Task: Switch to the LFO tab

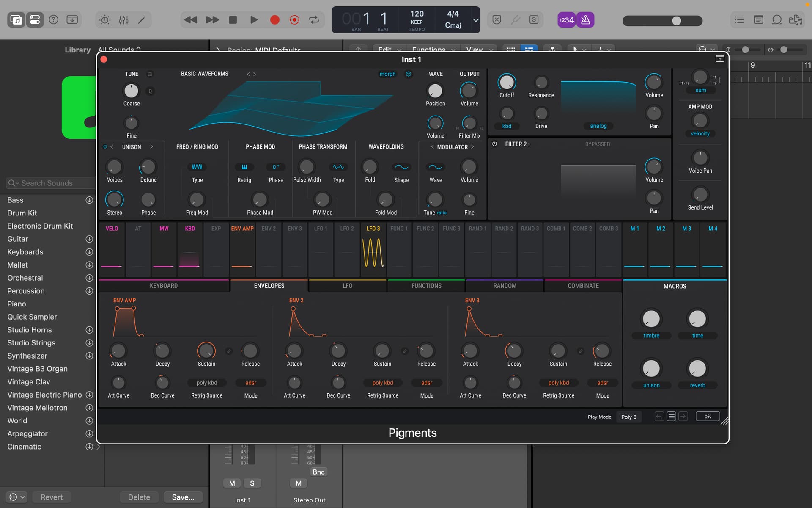Action: click(347, 286)
